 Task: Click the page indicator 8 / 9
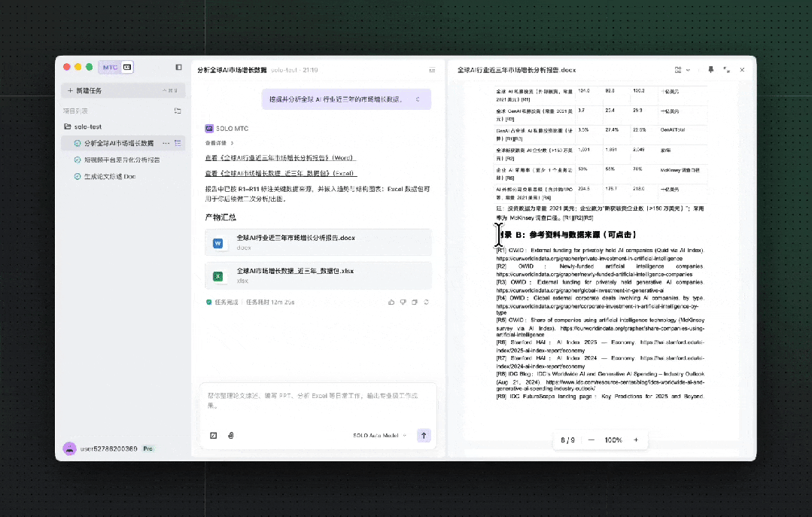tap(567, 439)
